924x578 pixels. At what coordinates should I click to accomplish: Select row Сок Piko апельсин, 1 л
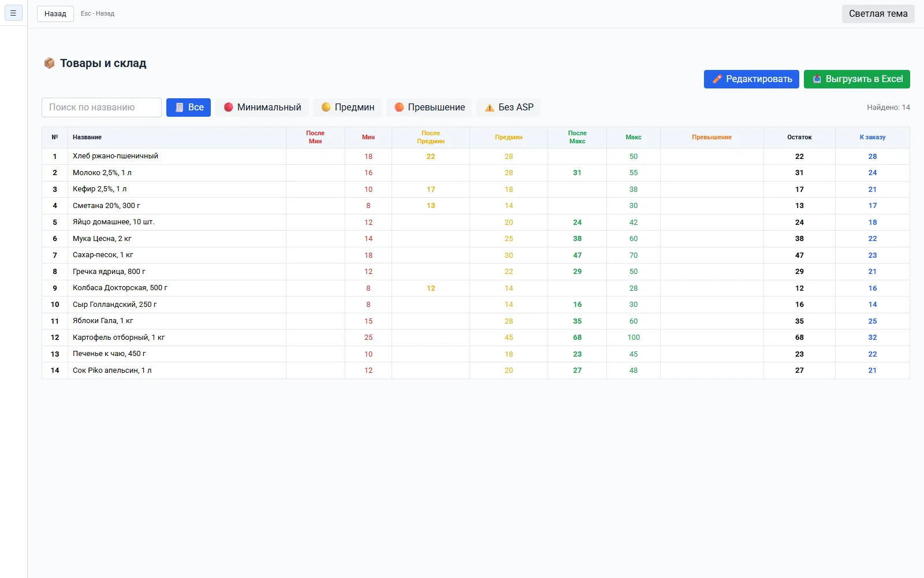coord(476,370)
